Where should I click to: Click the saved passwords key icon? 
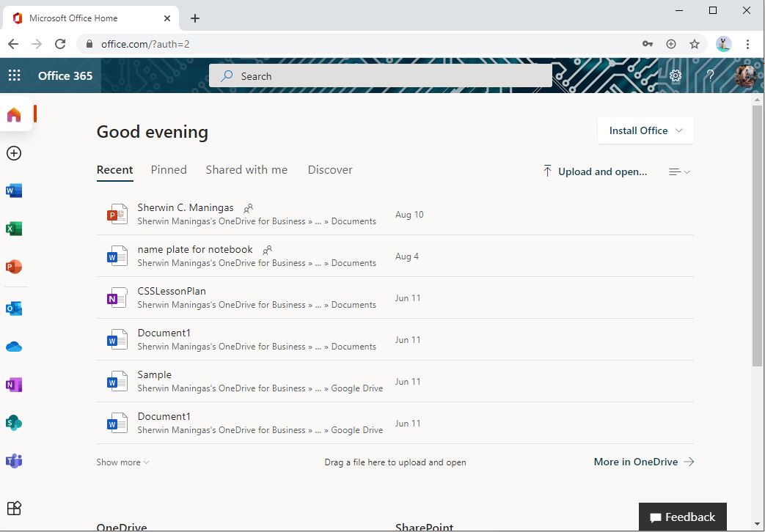click(x=648, y=45)
